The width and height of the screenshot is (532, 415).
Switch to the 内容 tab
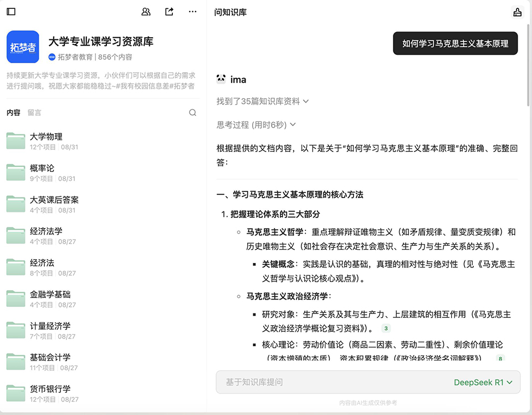[13, 113]
